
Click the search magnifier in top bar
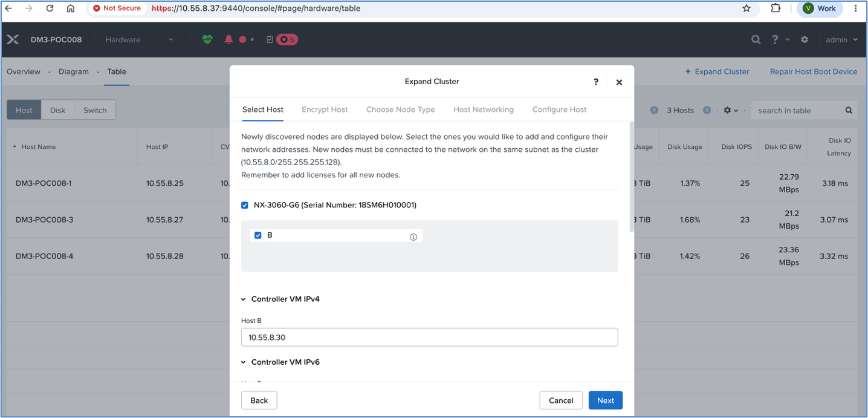coord(756,39)
